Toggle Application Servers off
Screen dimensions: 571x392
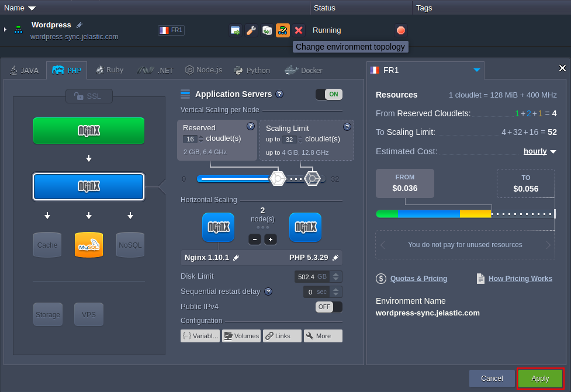(328, 93)
